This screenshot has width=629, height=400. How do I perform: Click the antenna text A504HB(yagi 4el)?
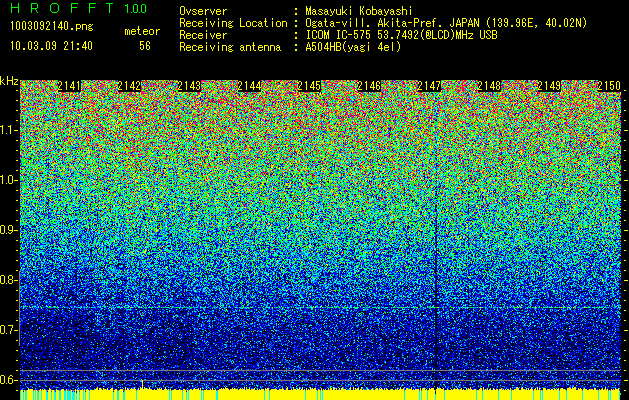click(353, 47)
